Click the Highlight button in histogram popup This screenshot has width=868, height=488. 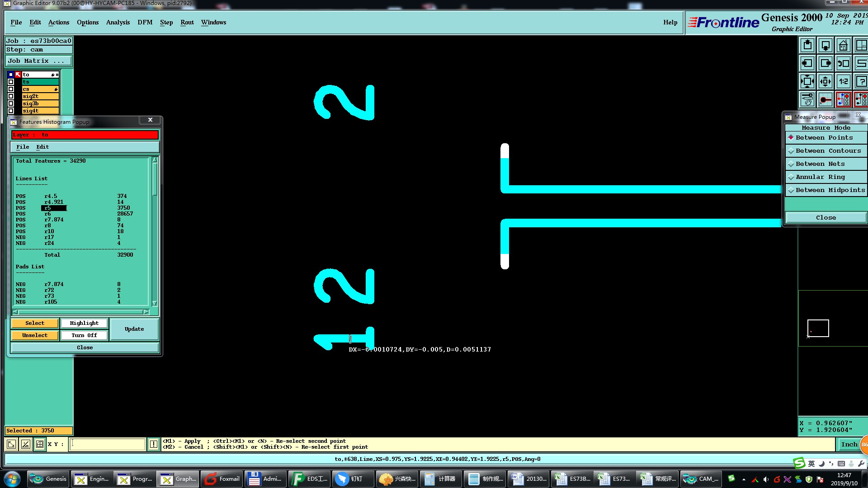click(x=84, y=323)
